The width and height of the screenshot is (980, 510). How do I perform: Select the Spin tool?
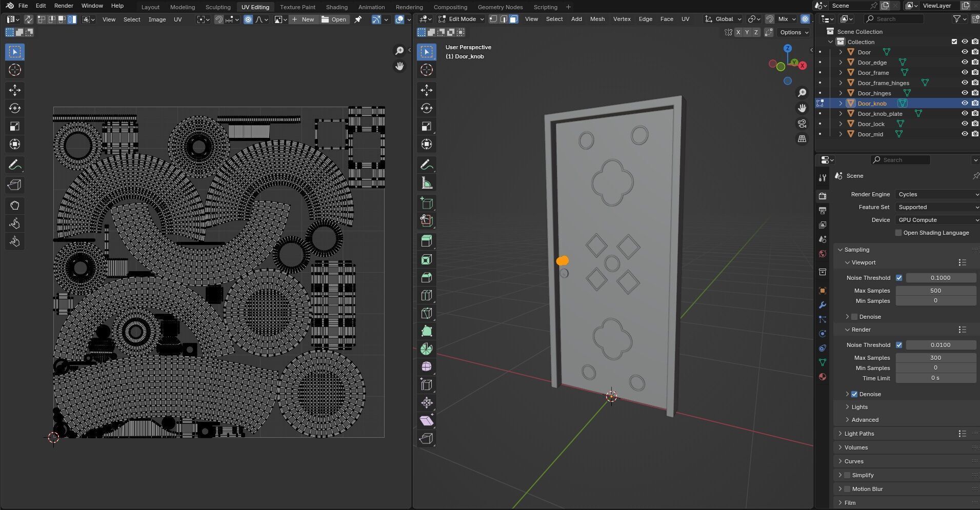pos(427,349)
